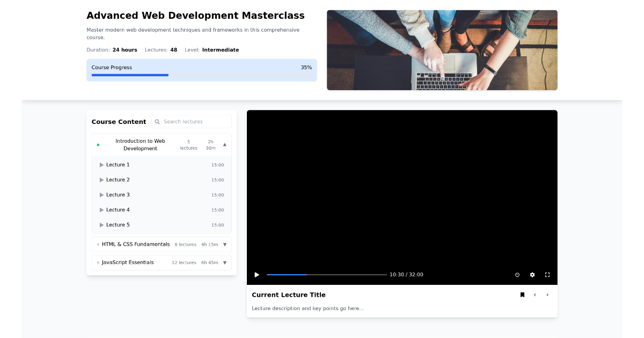
Task: Select Lecture 5 from the course content
Action: pyautogui.click(x=118, y=225)
